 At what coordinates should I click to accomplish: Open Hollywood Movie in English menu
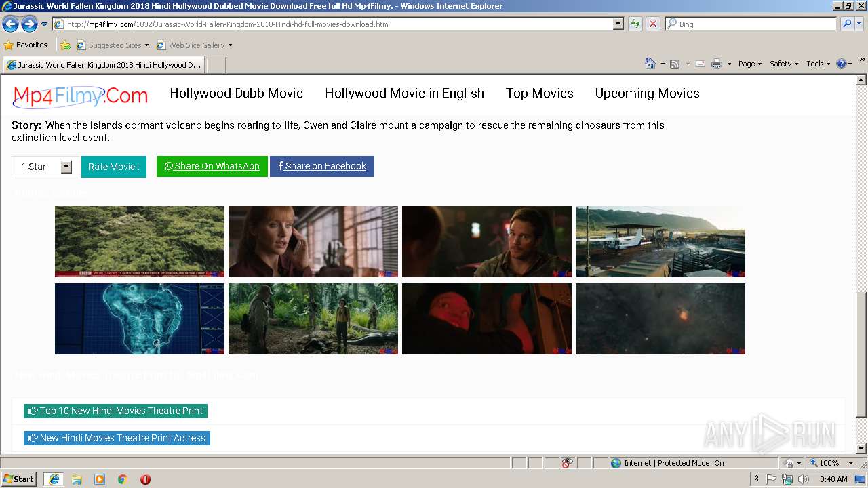(404, 94)
